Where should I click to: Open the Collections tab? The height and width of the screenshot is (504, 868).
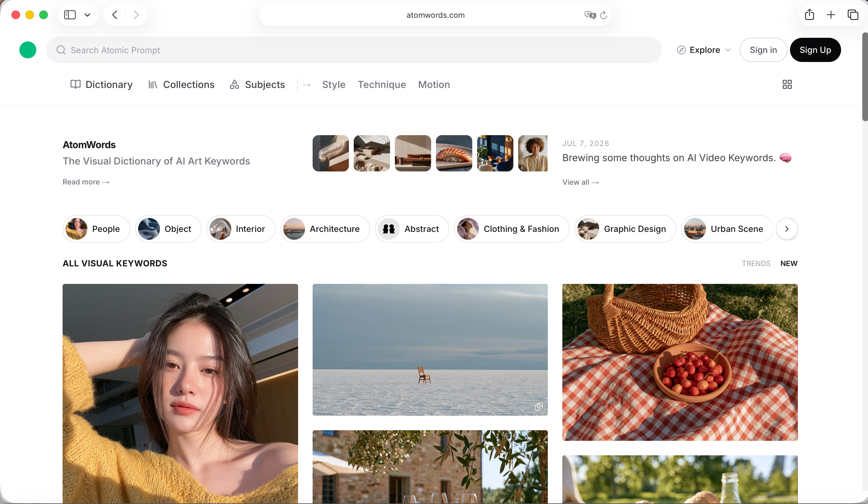point(181,85)
